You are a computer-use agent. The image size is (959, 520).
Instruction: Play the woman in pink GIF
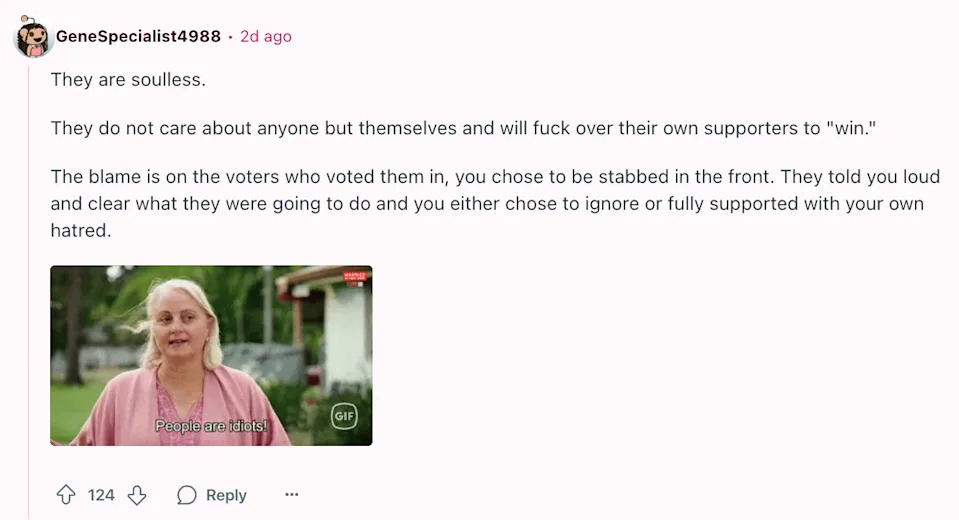(x=211, y=355)
